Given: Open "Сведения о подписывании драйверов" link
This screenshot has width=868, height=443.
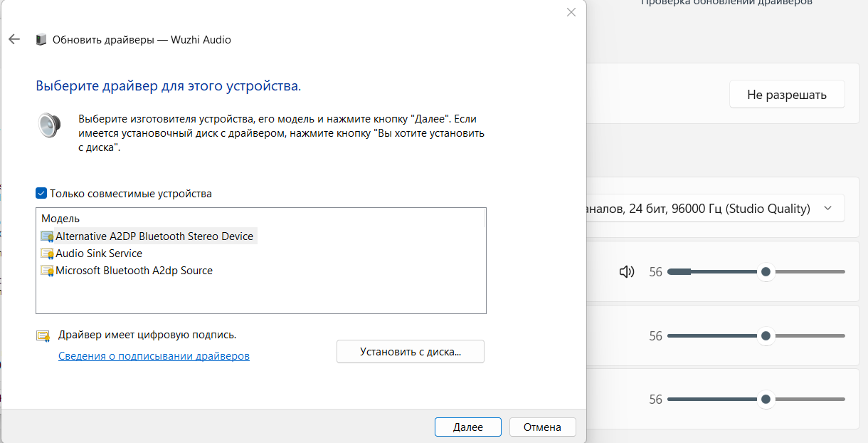Looking at the screenshot, I should 154,356.
